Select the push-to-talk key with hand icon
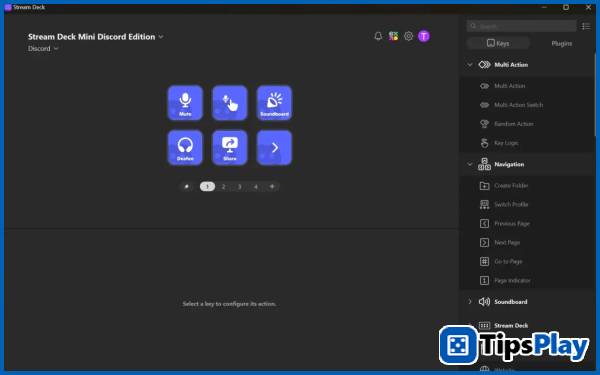Viewport: 600px width, 375px height. pyautogui.click(x=230, y=103)
